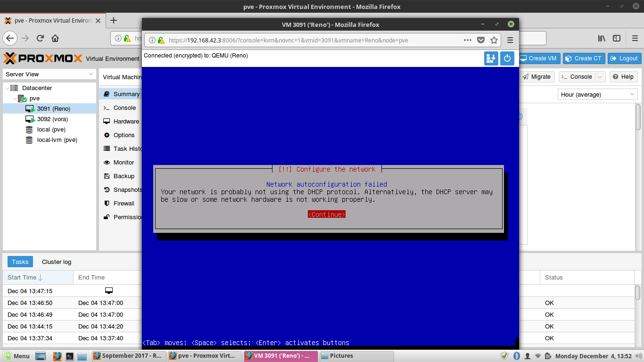Image resolution: width=644 pixels, height=362 pixels.
Task: Open the Firewall menu item
Action: coord(121,204)
